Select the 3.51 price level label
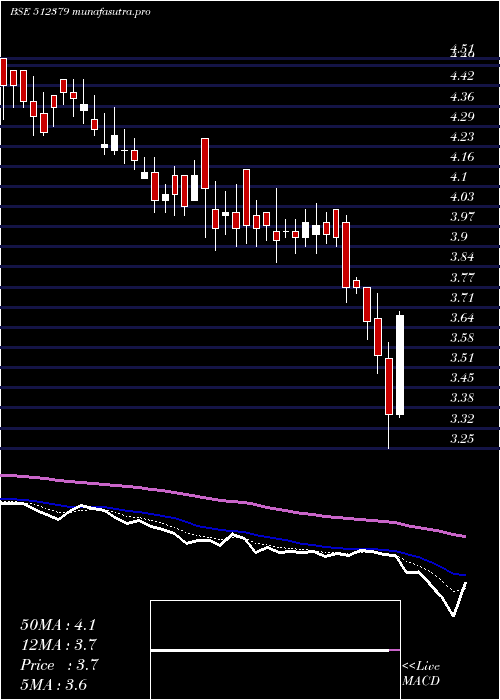The height and width of the screenshot is (700, 500). click(462, 358)
